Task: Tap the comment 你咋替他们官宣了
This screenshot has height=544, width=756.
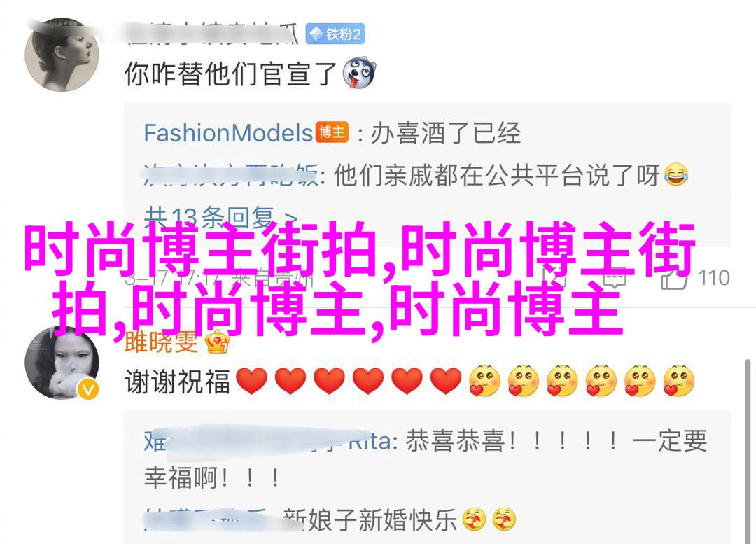Action: (x=230, y=74)
